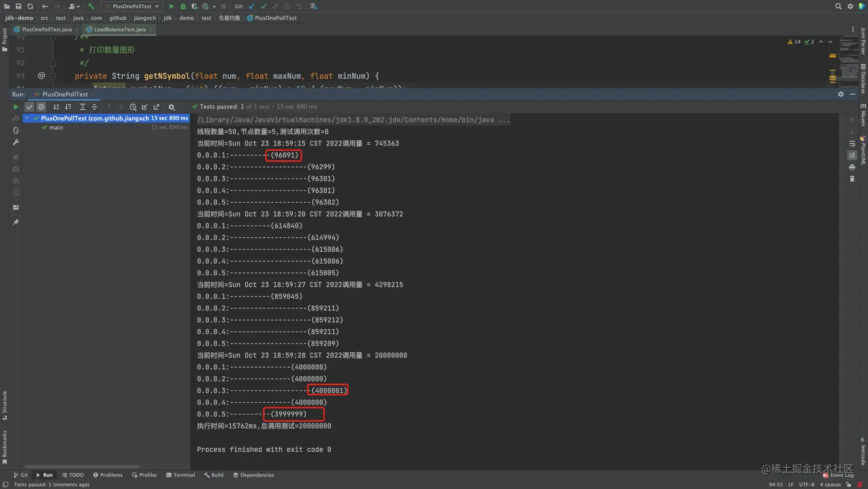This screenshot has width=868, height=489.
Task: Open the Dependencies tool window
Action: tap(253, 475)
